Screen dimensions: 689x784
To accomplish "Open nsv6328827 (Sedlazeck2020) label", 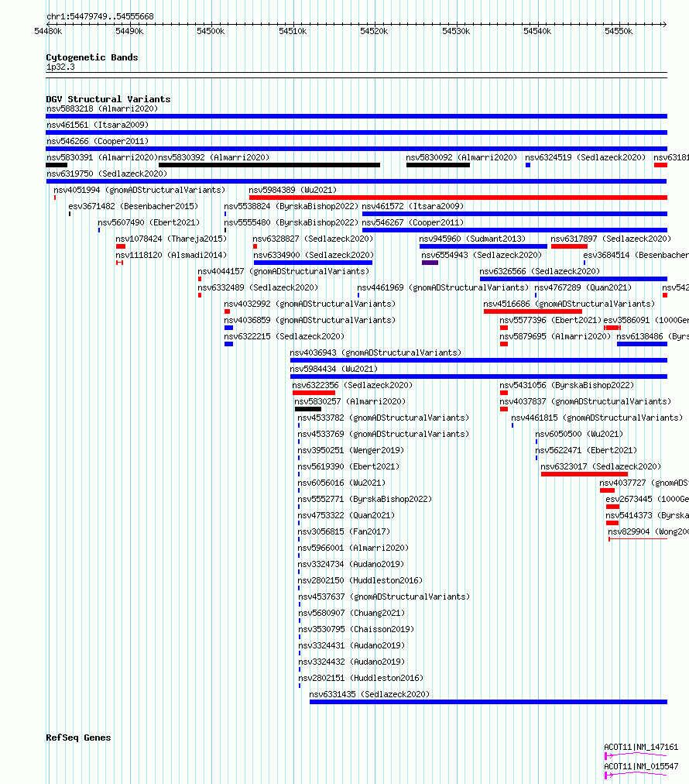I will (313, 239).
